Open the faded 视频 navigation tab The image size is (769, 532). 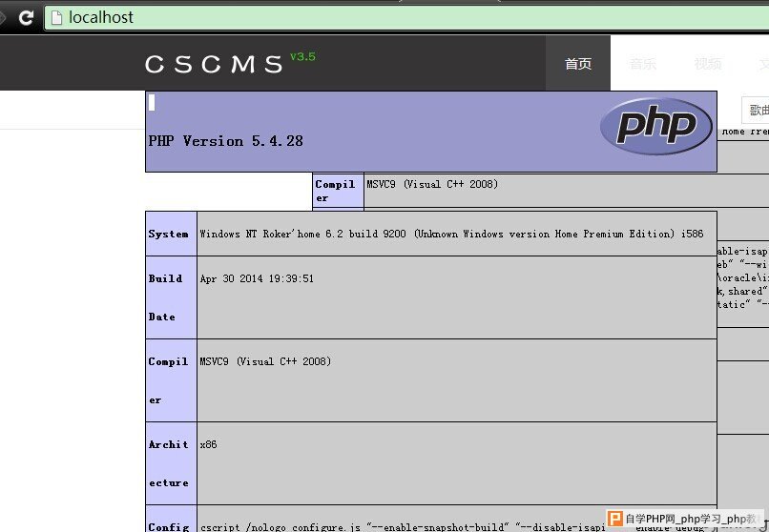pos(708,64)
